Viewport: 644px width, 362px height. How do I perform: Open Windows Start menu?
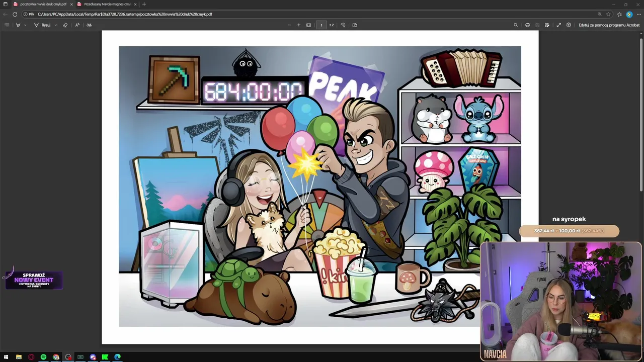point(6,357)
